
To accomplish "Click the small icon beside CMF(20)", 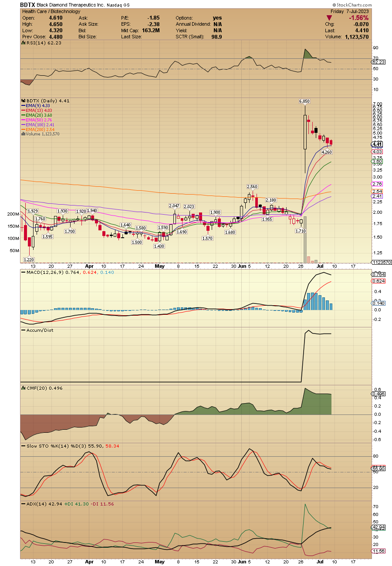I will (x=23, y=388).
